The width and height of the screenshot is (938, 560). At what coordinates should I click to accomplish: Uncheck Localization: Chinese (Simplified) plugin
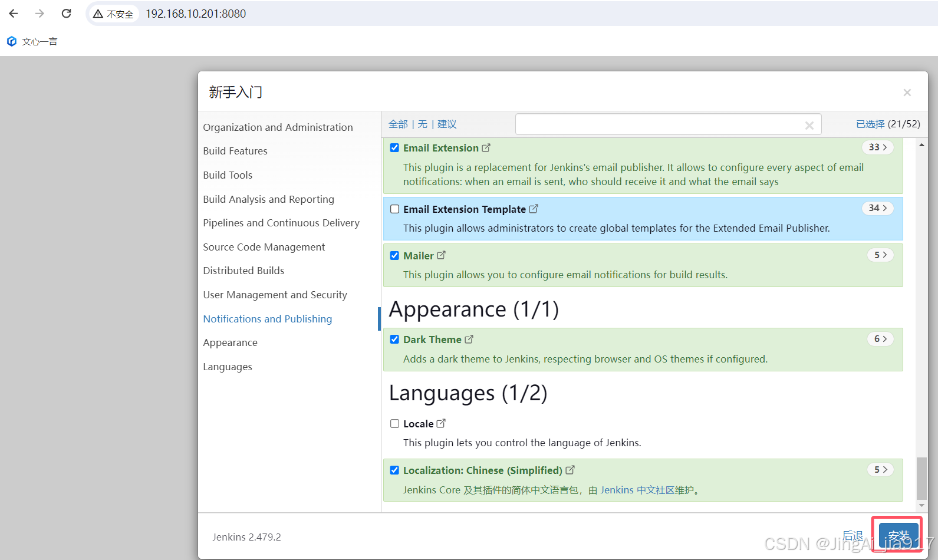tap(394, 470)
